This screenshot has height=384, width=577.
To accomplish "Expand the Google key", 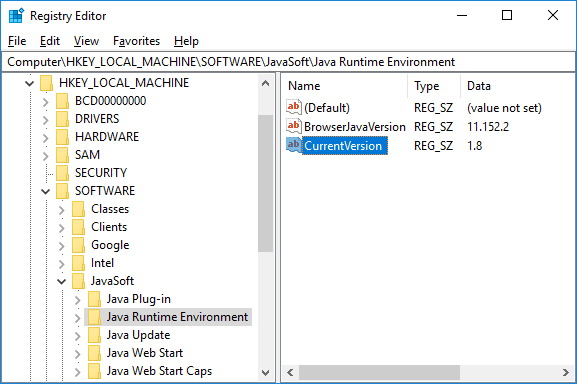I will tap(61, 246).
